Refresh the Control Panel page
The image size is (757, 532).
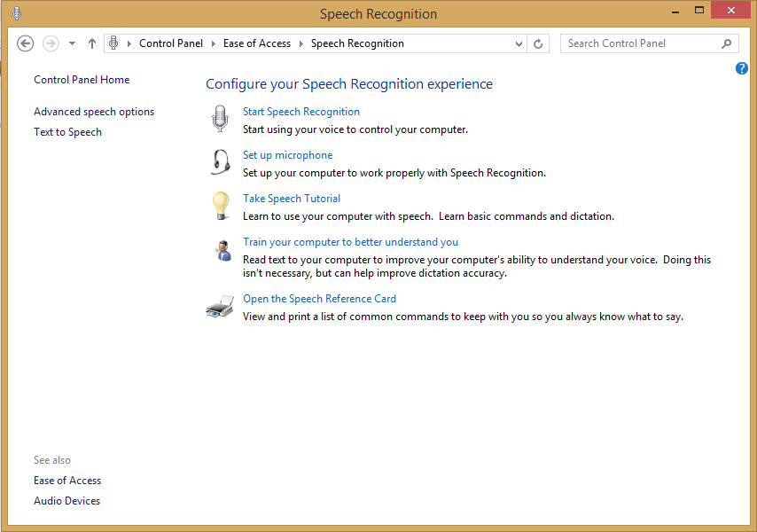tap(538, 44)
